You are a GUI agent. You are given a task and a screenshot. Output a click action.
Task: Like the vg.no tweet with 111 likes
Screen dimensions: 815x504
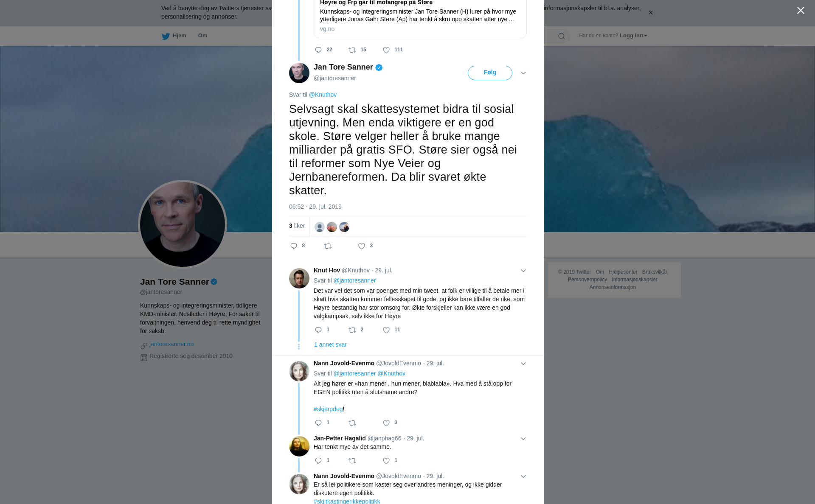[x=386, y=50]
